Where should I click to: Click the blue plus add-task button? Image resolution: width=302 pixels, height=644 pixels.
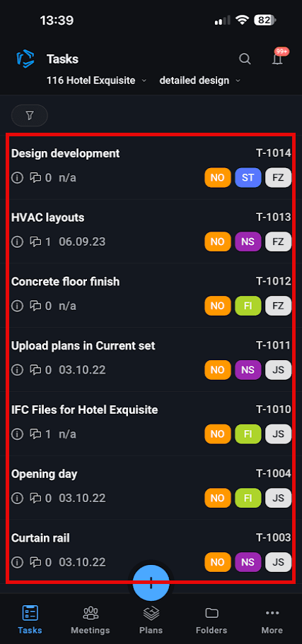pyautogui.click(x=151, y=583)
